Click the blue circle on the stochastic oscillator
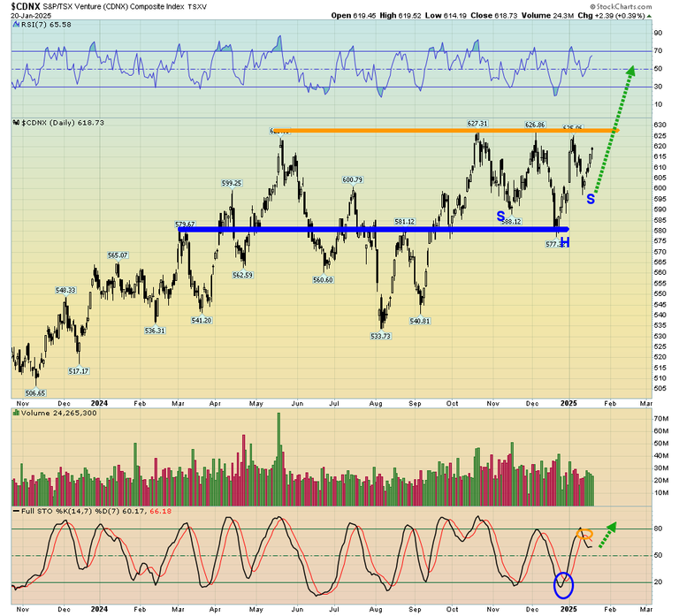 click(563, 583)
